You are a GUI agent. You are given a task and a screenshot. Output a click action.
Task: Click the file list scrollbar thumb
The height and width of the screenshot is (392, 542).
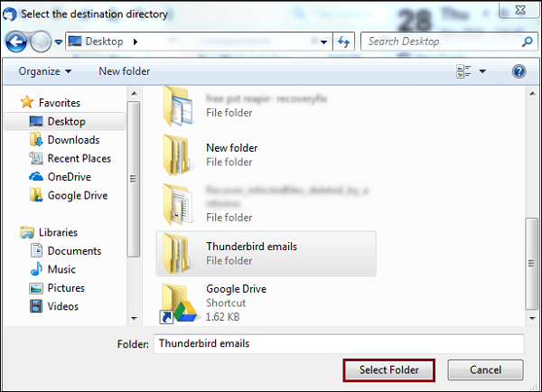532,264
